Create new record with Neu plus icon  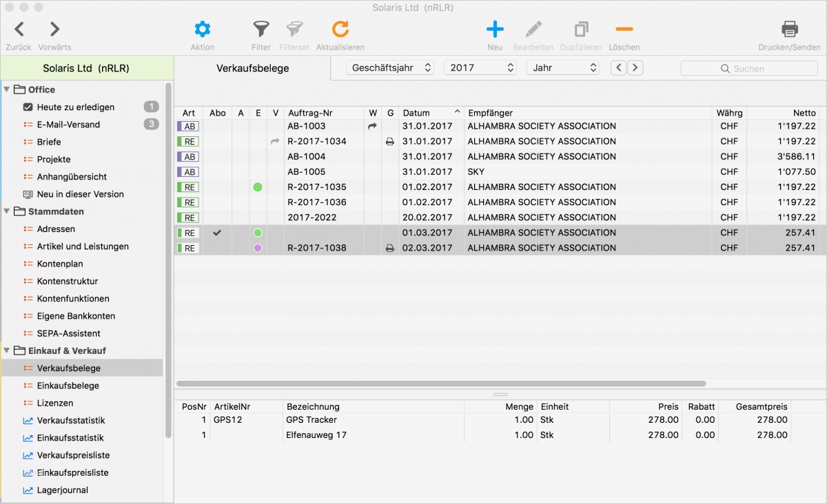(495, 30)
